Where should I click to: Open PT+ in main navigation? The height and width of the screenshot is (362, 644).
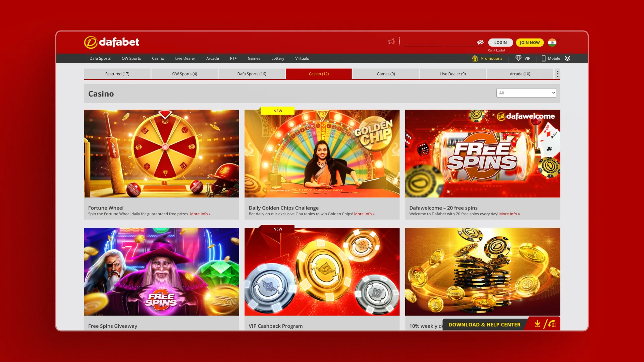[233, 58]
